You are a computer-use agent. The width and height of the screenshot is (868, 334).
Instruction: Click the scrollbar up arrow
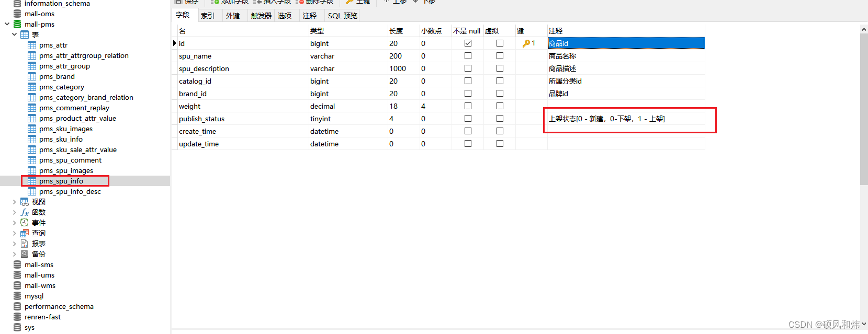pos(864,29)
